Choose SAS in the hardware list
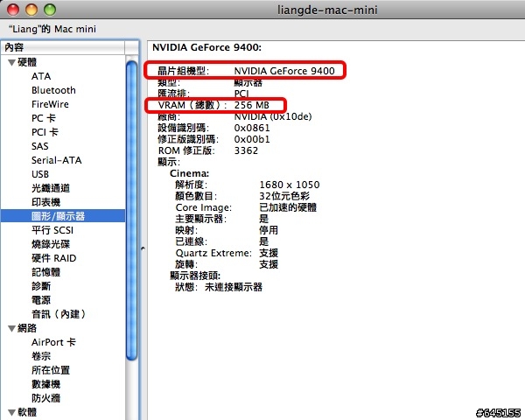The width and height of the screenshot is (525, 420). [40, 146]
